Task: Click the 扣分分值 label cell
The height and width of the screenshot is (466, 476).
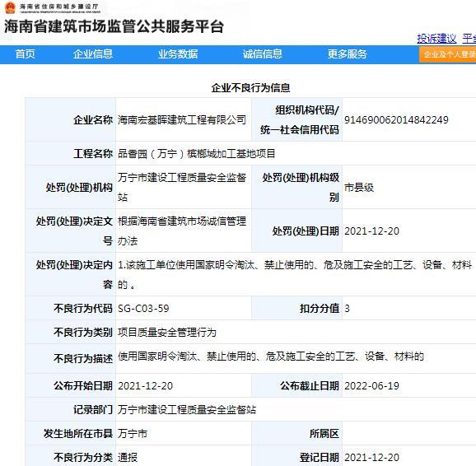Action: 297,309
